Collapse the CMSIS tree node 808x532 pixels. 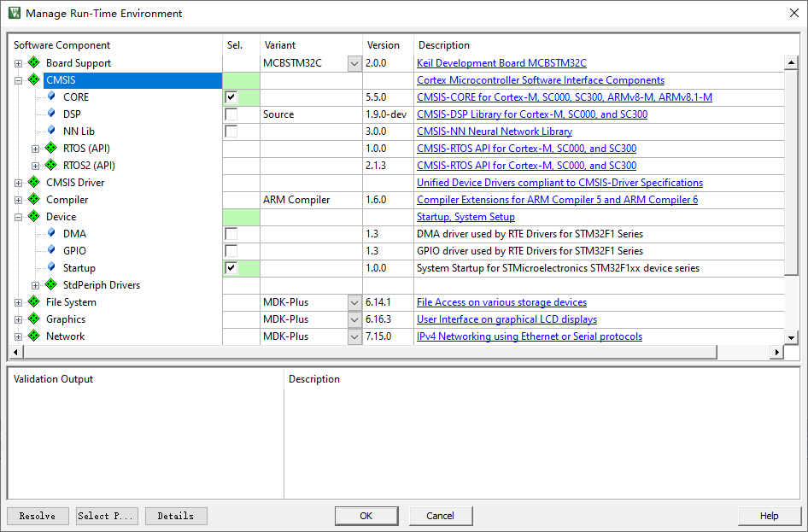18,80
